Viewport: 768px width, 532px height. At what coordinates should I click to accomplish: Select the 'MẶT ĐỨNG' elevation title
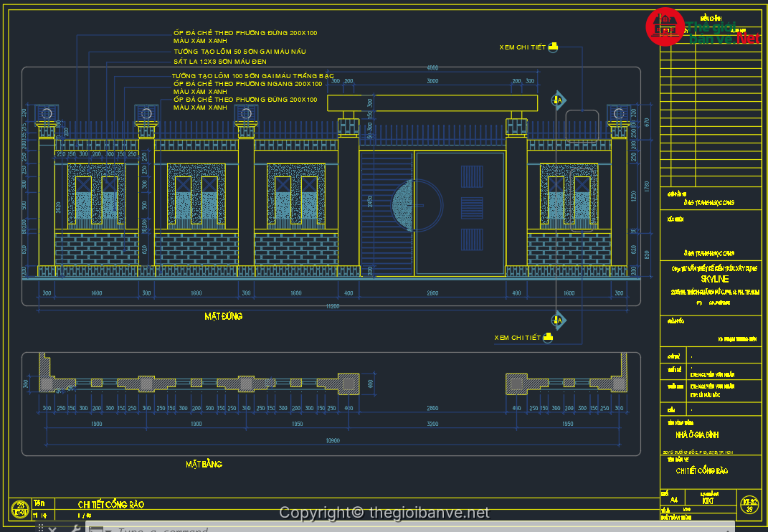223,316
